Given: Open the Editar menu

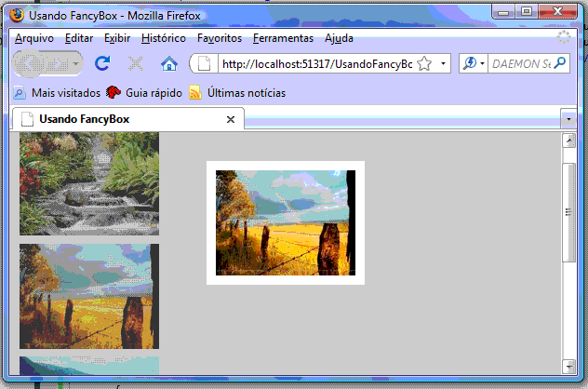Looking at the screenshot, I should [x=79, y=38].
